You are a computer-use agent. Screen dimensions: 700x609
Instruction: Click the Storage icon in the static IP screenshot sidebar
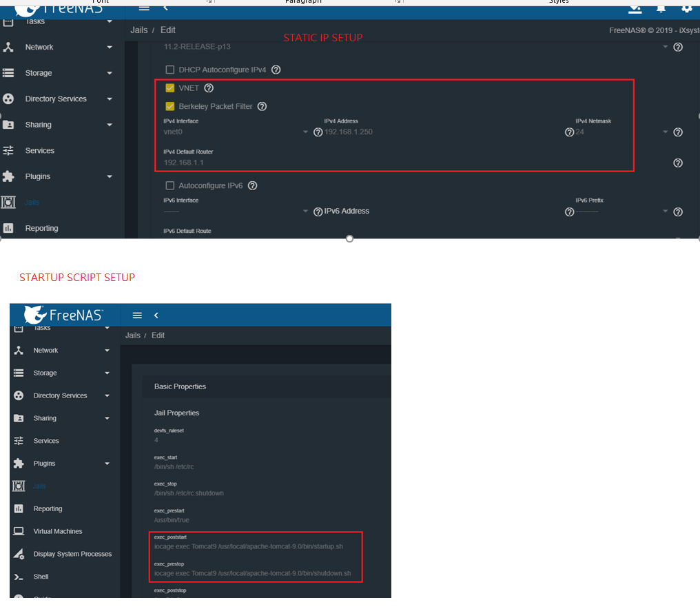8,73
